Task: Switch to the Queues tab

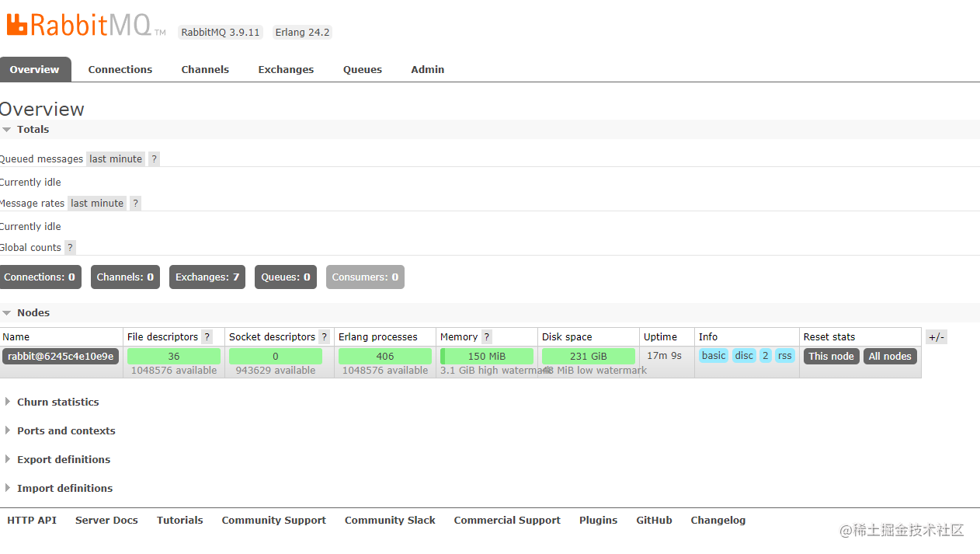Action: [362, 69]
